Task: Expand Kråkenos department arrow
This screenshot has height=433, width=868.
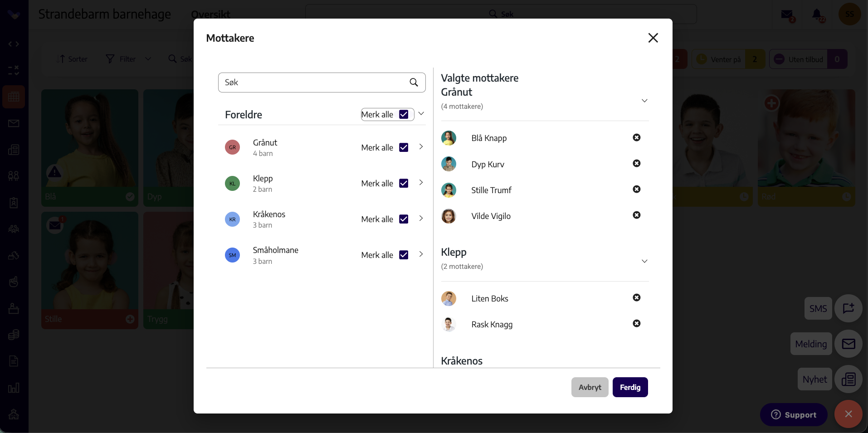Action: pyautogui.click(x=421, y=218)
